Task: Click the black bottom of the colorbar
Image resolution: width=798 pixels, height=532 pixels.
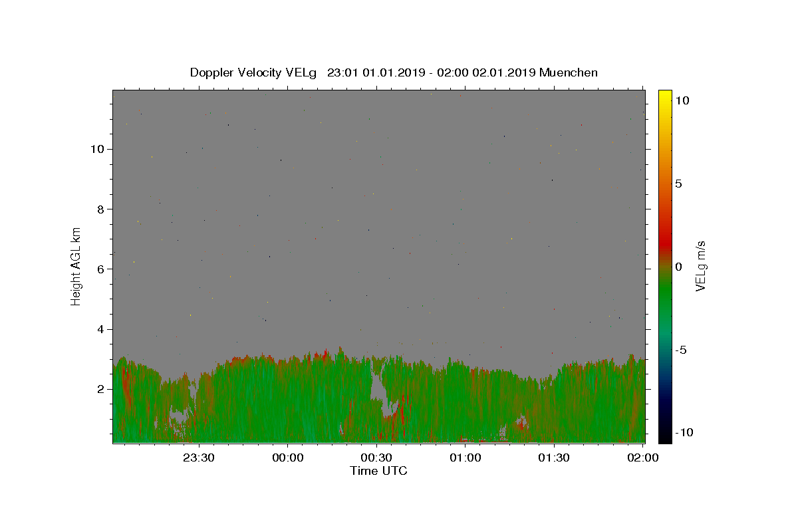Action: (x=665, y=437)
